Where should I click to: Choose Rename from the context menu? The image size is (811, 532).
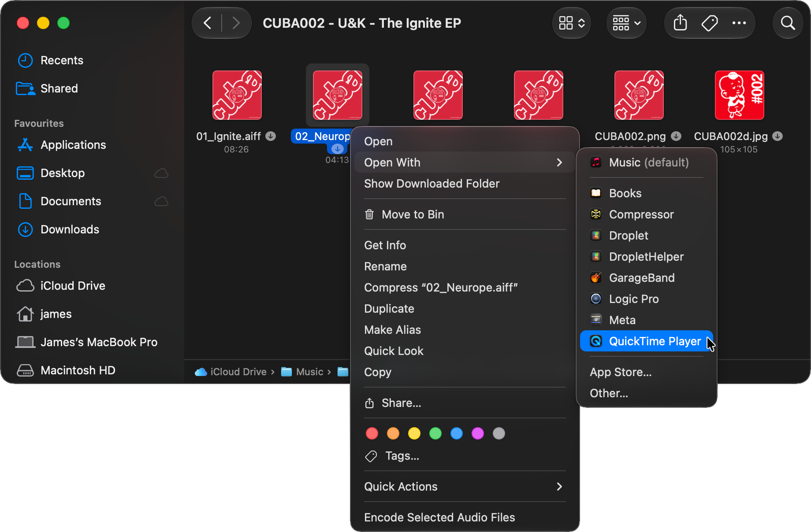pyautogui.click(x=465, y=266)
